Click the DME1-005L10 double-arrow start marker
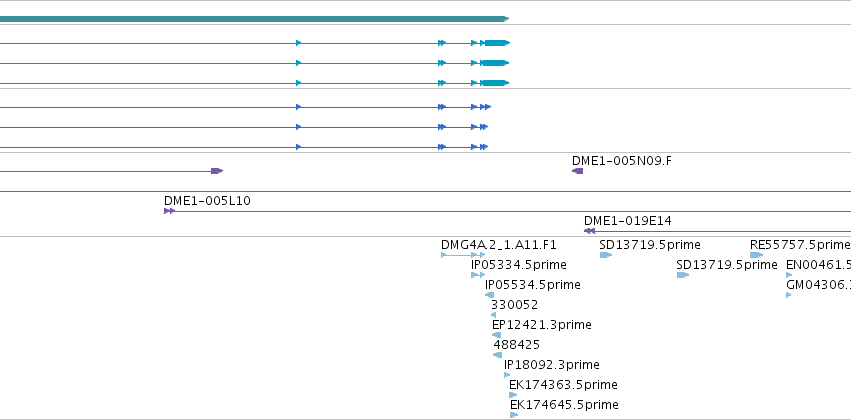 tap(169, 211)
